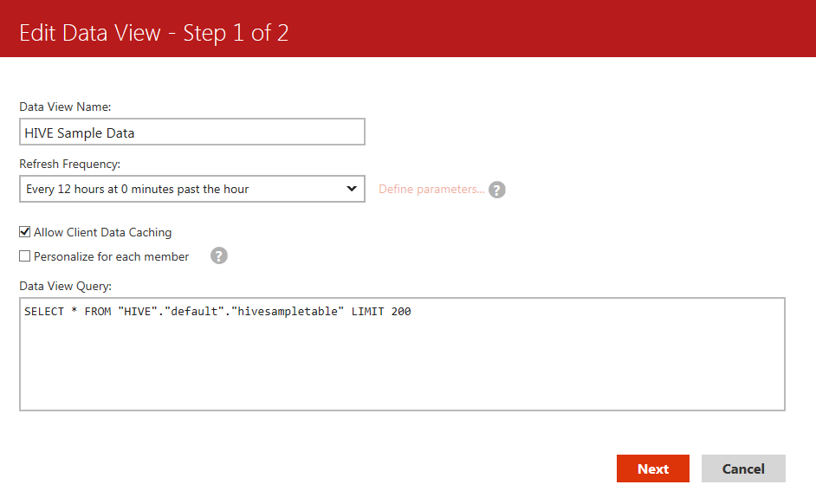This screenshot has height=504, width=816.
Task: Click the 'Personalize for each member' label
Action: [x=111, y=256]
